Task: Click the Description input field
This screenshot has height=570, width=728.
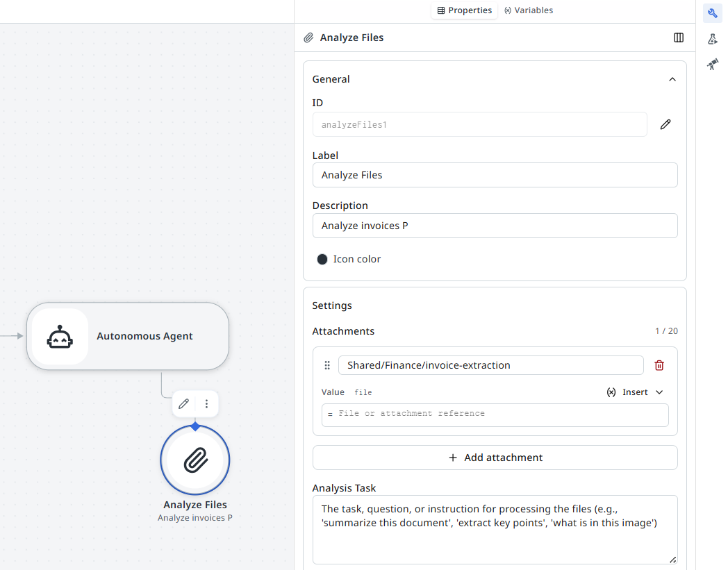Action: (495, 226)
